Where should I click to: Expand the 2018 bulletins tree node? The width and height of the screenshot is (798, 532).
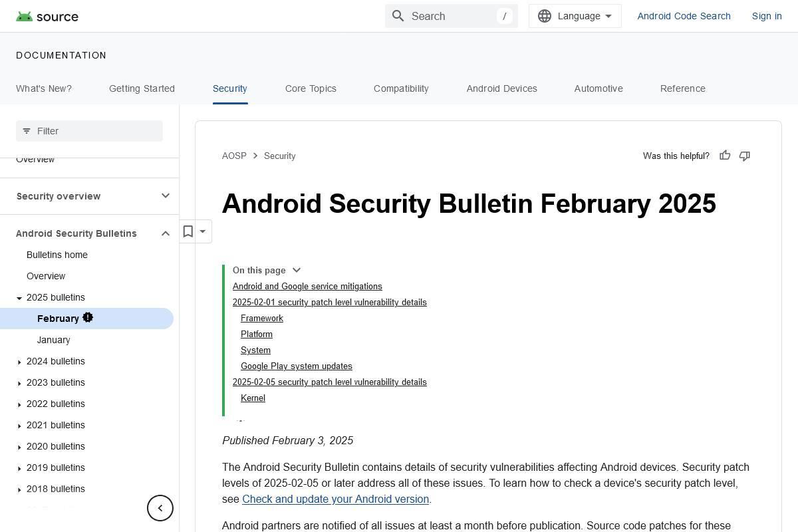pyautogui.click(x=19, y=489)
